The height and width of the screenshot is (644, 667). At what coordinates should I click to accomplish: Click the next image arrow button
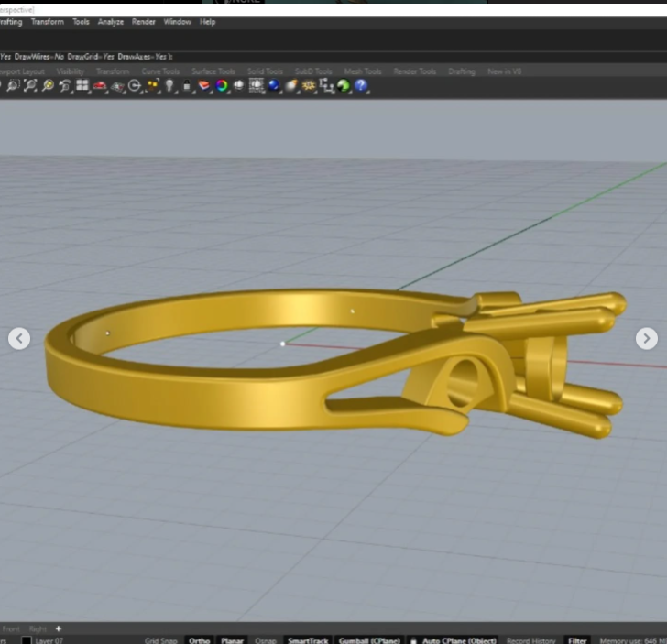point(646,338)
